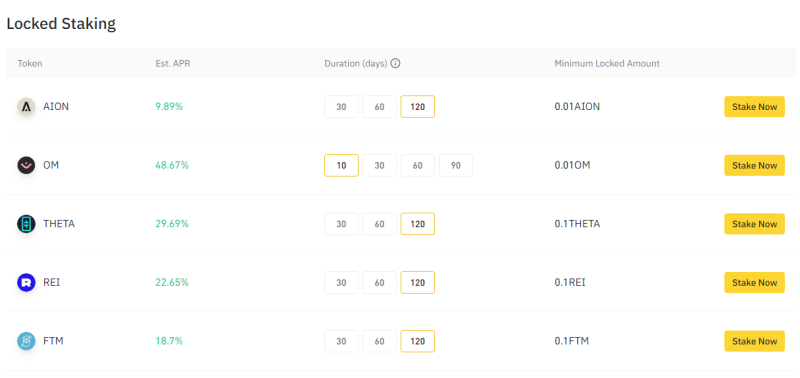Click the OM token logo

(26, 165)
